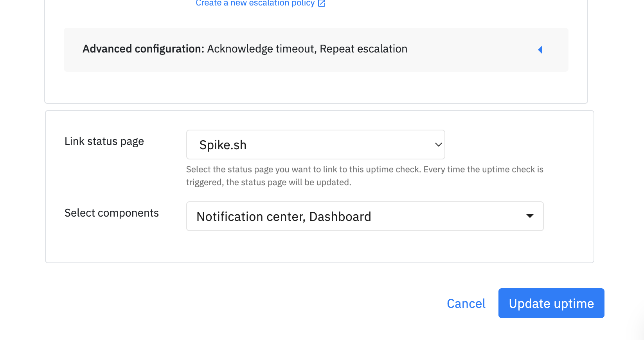Click the "Repeat escalation" text in advanced row
Image resolution: width=644 pixels, height=340 pixels.
363,49
